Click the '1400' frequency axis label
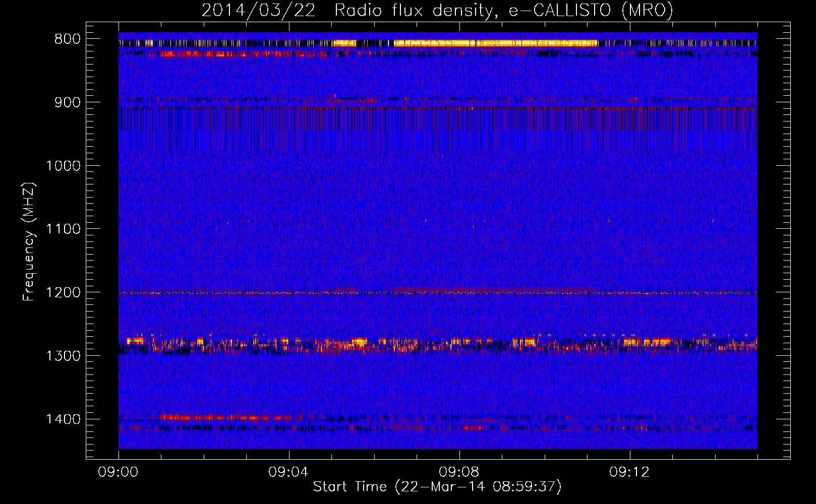This screenshot has height=504, width=816. [x=64, y=419]
